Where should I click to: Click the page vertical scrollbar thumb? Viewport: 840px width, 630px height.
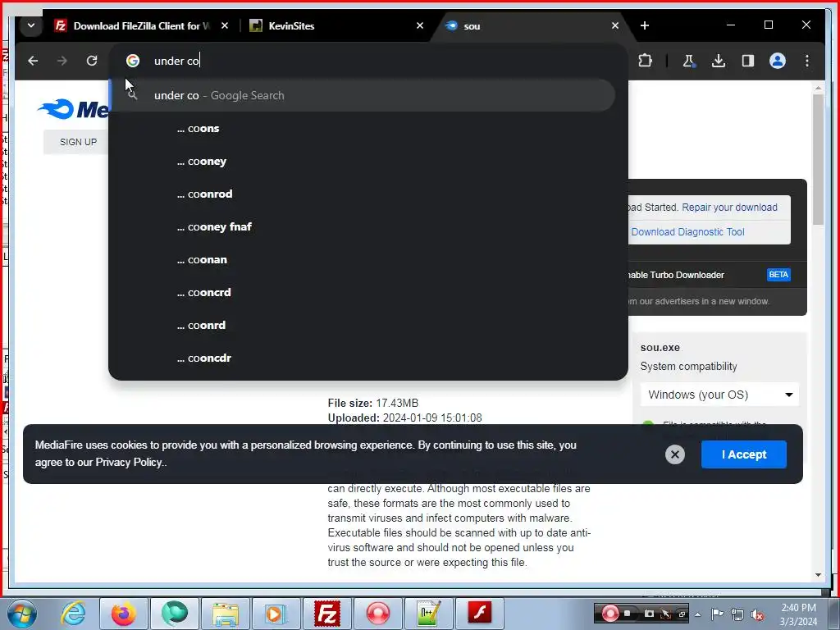[818, 160]
